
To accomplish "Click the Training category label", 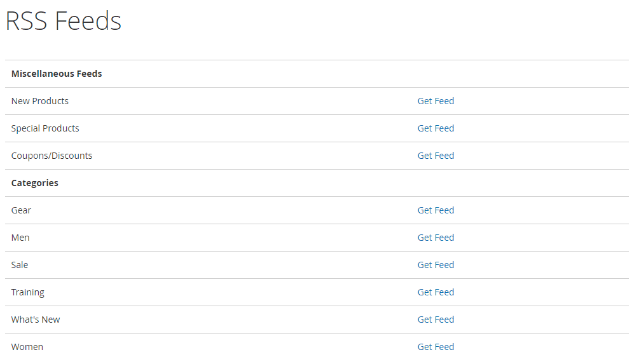I will [x=28, y=293].
